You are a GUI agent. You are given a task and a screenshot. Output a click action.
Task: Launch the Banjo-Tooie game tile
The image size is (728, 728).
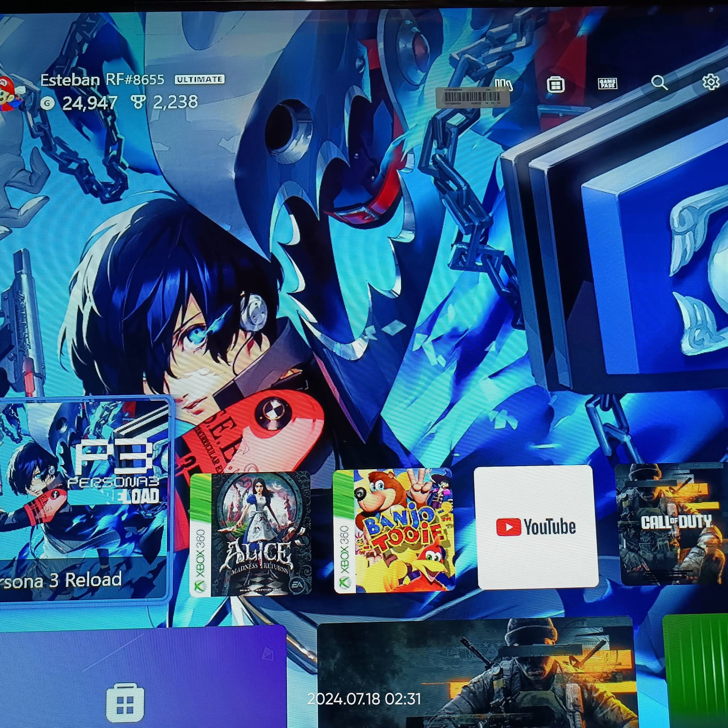pos(394,531)
